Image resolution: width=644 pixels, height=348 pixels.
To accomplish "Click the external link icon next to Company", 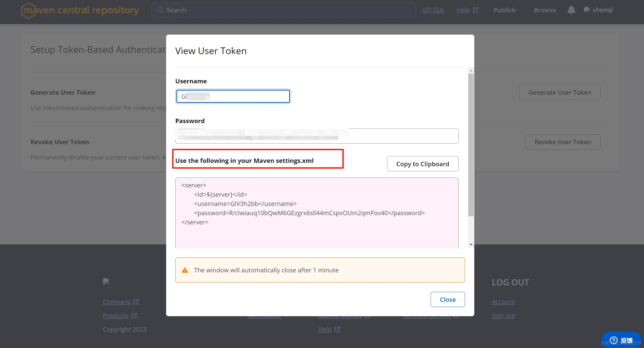I will (x=136, y=302).
